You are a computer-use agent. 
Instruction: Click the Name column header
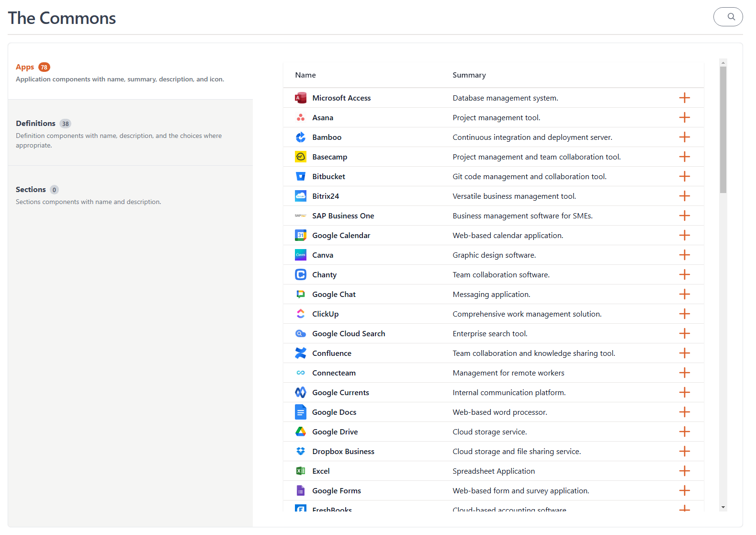tap(305, 75)
